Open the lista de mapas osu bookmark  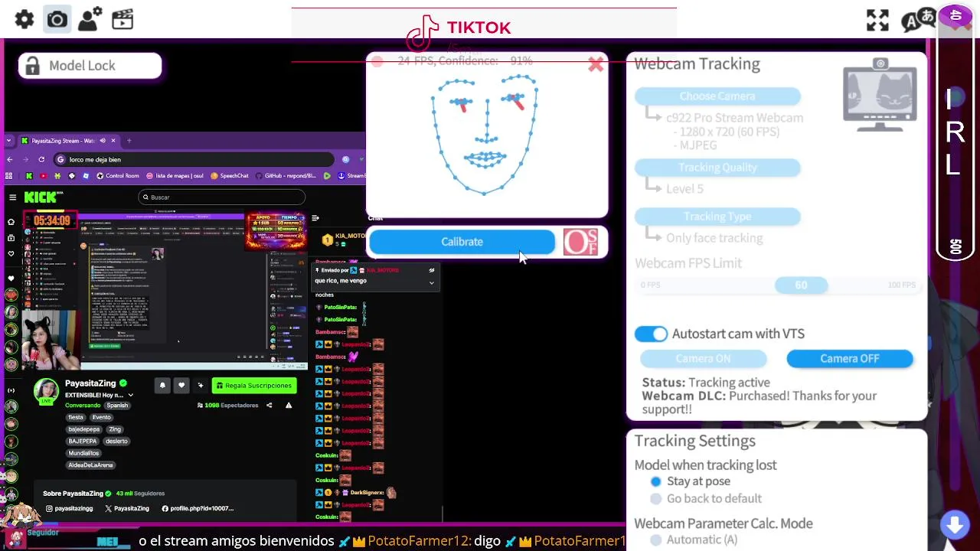[175, 176]
